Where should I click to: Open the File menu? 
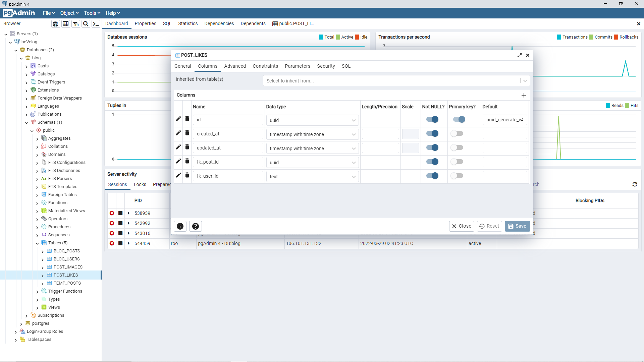(49, 13)
